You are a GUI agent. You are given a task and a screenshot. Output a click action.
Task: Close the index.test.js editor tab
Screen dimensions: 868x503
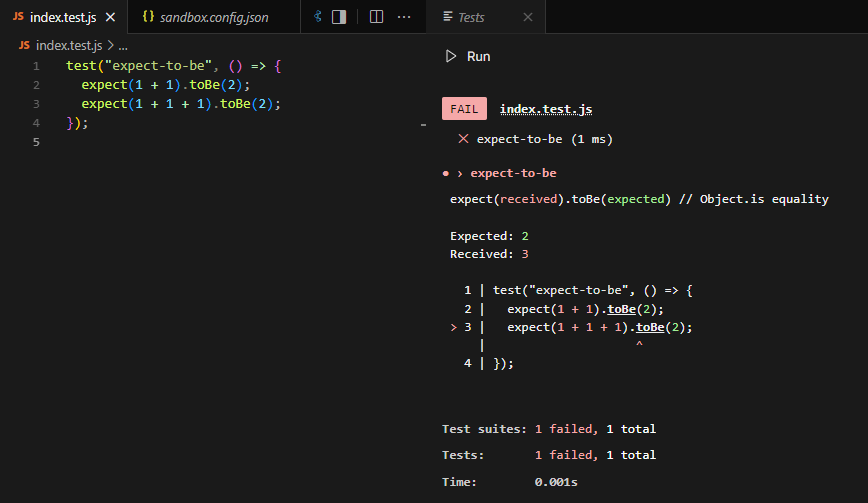(x=110, y=17)
